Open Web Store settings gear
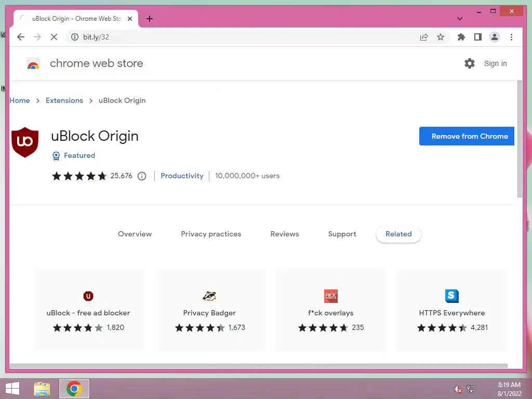The image size is (532, 399). (x=470, y=63)
